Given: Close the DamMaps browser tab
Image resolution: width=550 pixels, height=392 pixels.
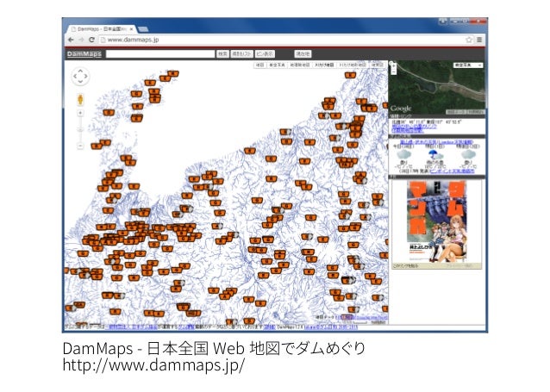Looking at the screenshot, I should (132, 29).
